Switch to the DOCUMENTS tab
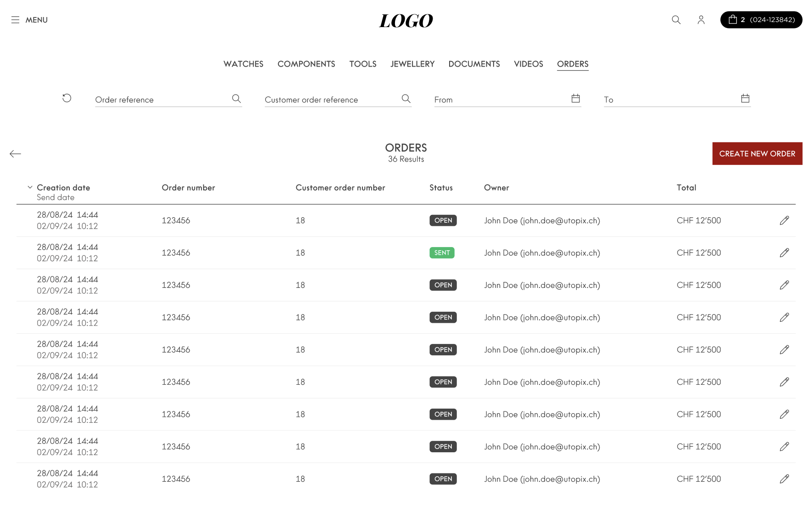 click(474, 64)
